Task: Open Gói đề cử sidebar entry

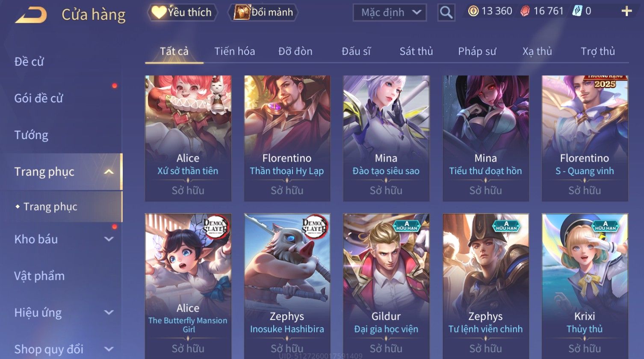Action: pyautogui.click(x=38, y=98)
